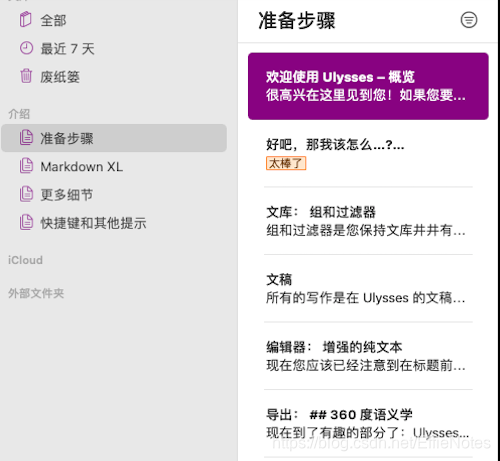This screenshot has width=500, height=461.
Task: Click the 现在您应该已经注意到在标题前 preview text
Action: pyautogui.click(x=366, y=365)
